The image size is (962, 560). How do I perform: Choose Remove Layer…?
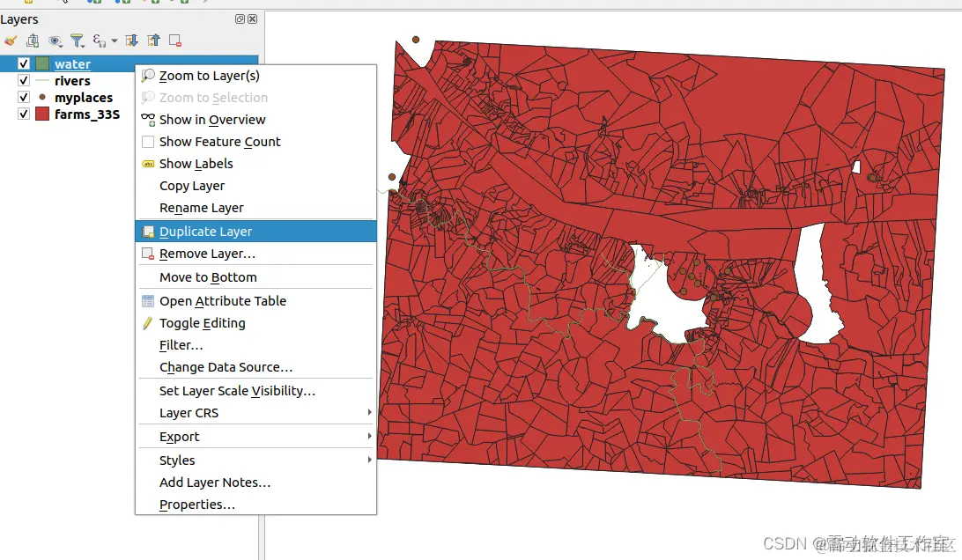pyautogui.click(x=255, y=254)
